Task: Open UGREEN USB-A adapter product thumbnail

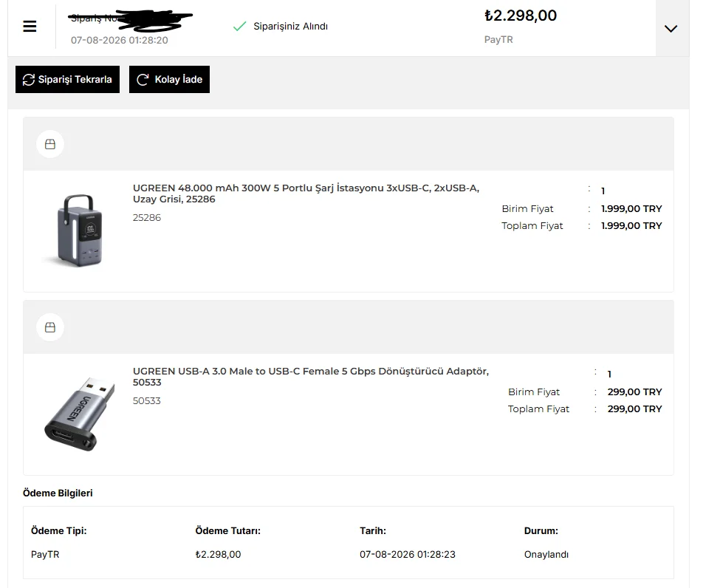Action: (80, 414)
